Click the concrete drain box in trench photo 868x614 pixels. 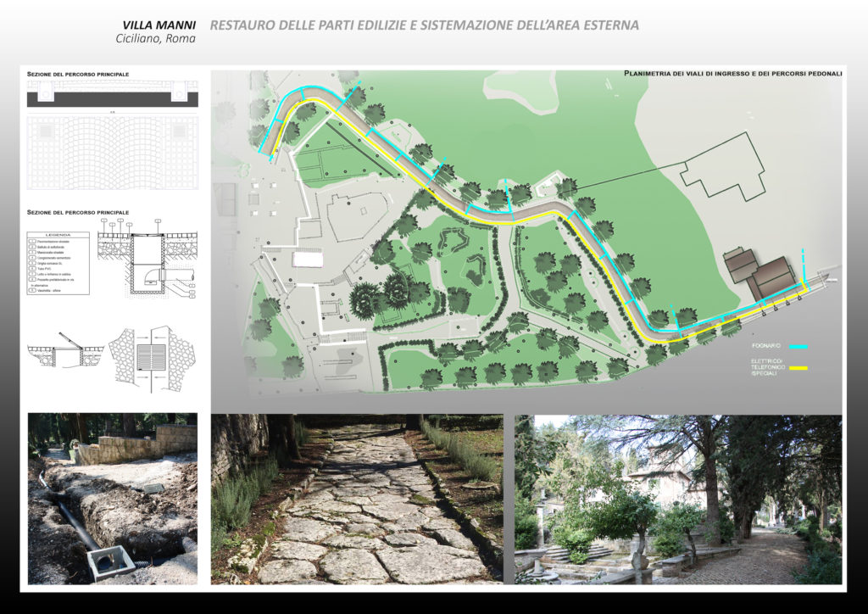click(110, 559)
